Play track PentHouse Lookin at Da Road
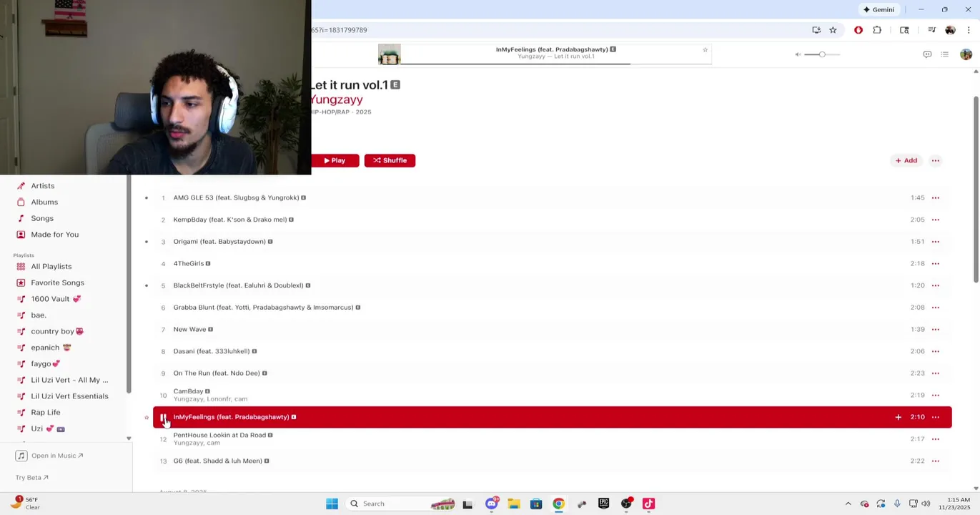 [x=219, y=435]
